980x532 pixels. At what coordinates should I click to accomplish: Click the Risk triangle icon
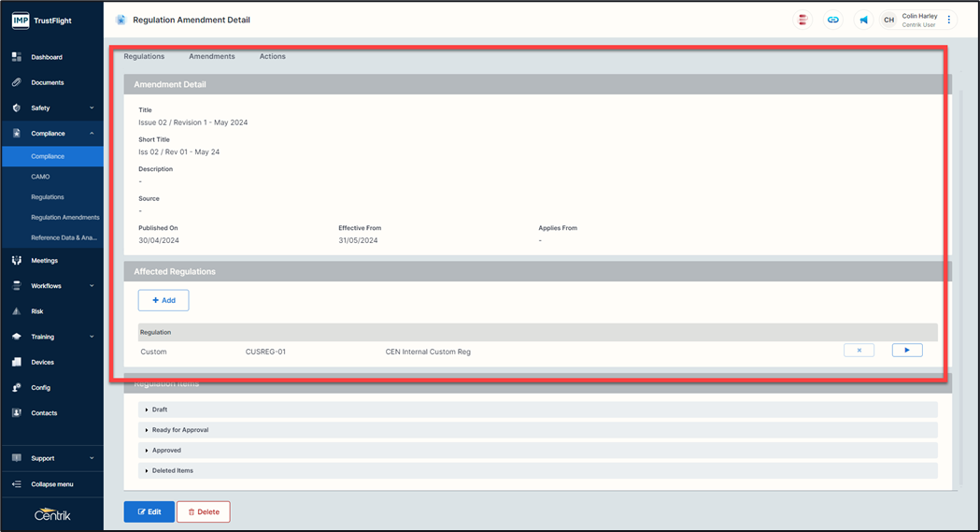[x=17, y=311]
